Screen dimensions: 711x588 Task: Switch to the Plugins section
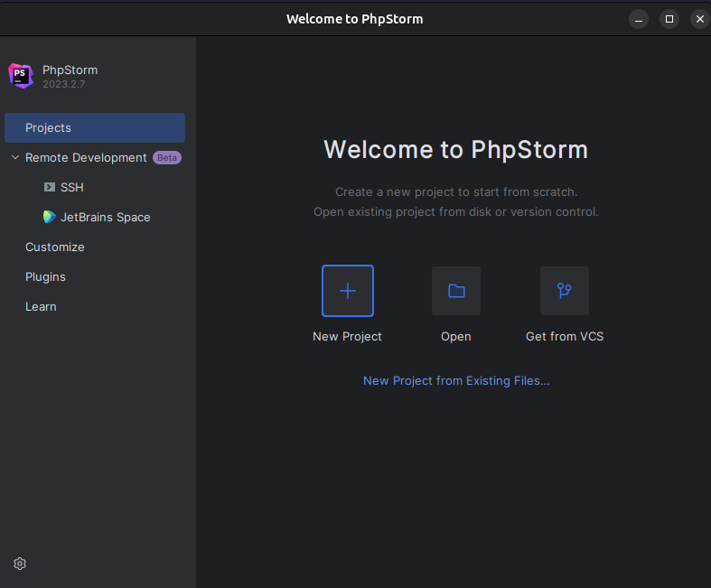tap(45, 277)
